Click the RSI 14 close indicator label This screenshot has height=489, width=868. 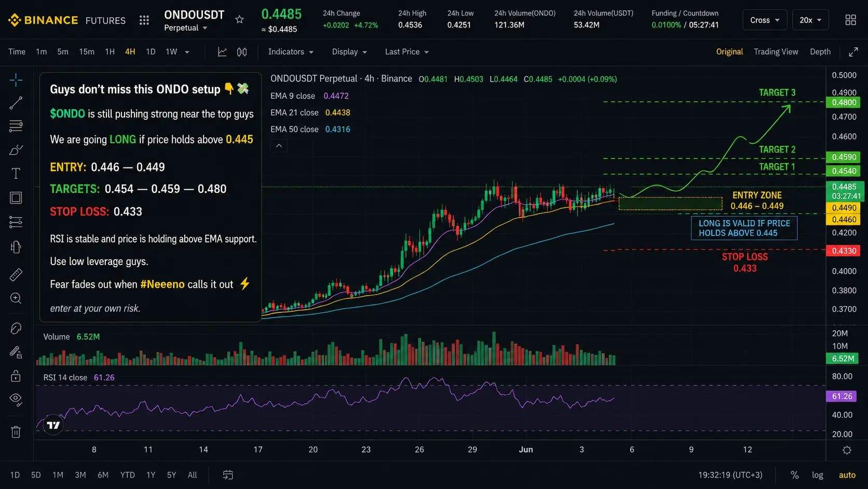click(65, 378)
